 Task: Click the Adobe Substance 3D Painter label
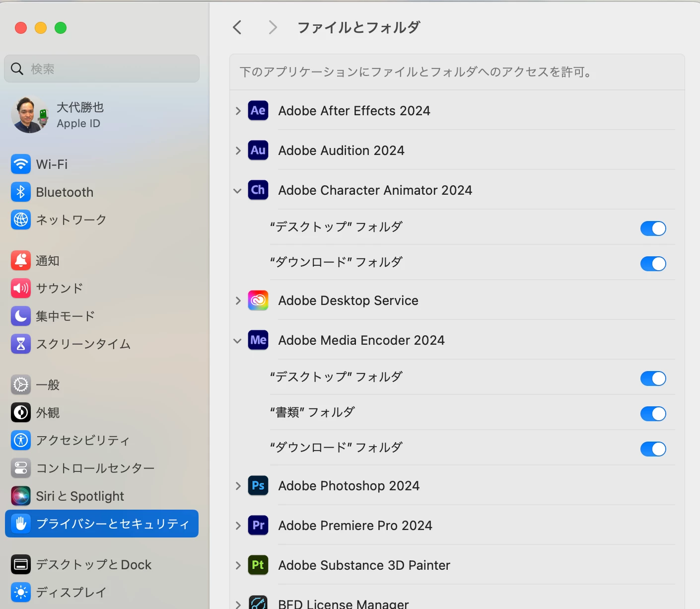tap(364, 565)
